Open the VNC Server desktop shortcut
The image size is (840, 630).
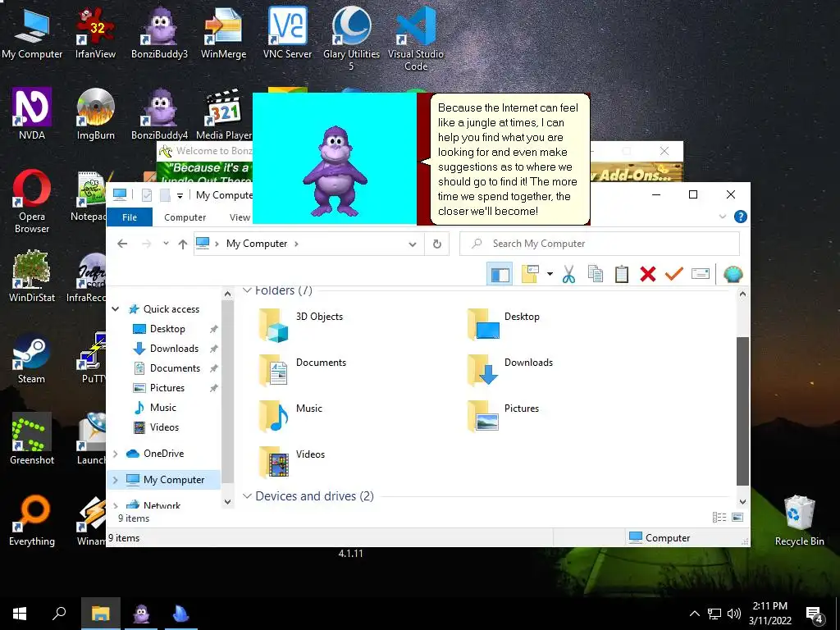pyautogui.click(x=288, y=33)
